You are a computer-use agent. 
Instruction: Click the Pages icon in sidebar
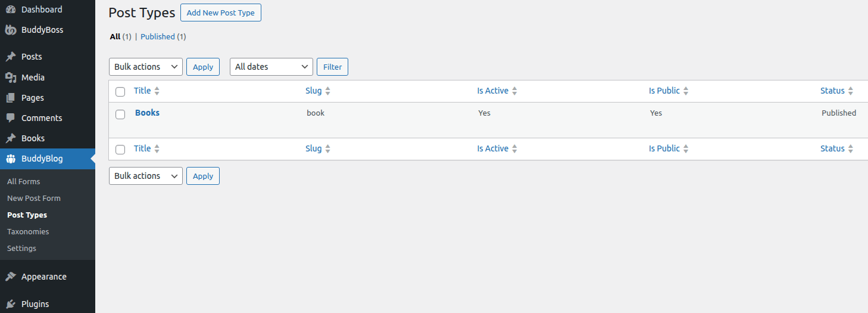pos(11,98)
